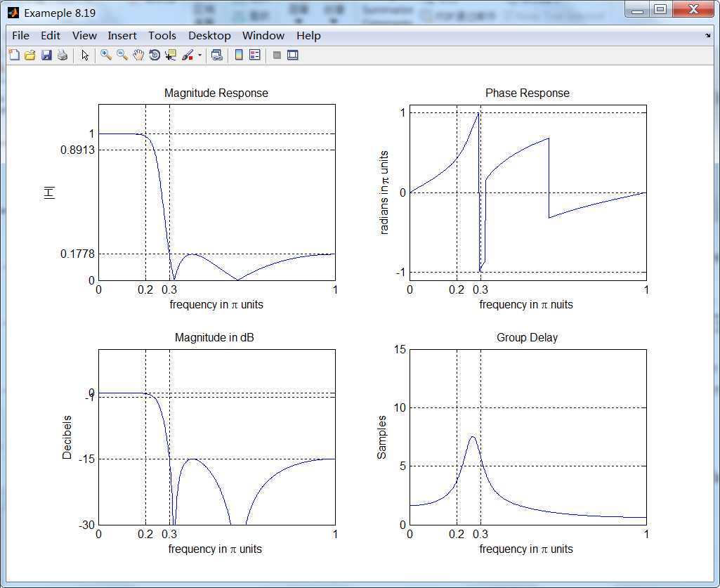
Task: Click the 0.8913 y-axis tick label
Action: pos(77,150)
